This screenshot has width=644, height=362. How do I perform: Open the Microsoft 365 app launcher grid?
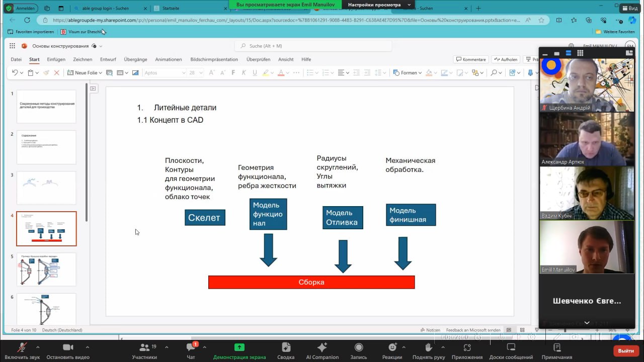click(x=12, y=46)
